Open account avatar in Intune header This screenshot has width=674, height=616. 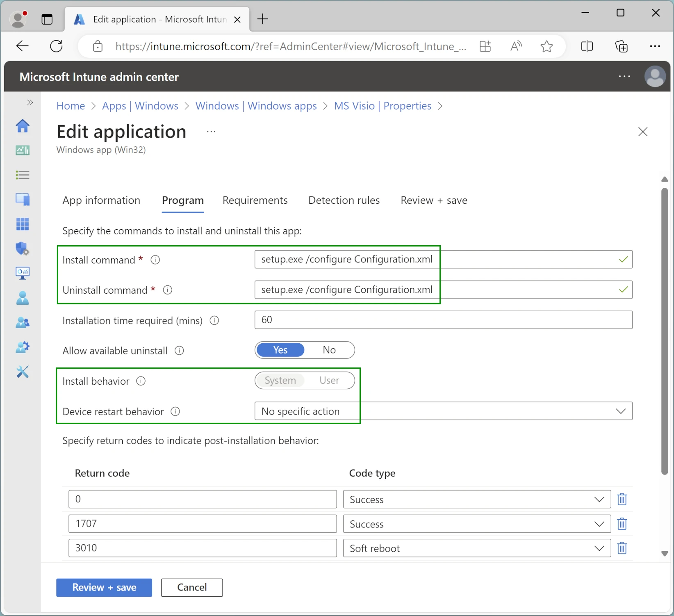point(655,76)
